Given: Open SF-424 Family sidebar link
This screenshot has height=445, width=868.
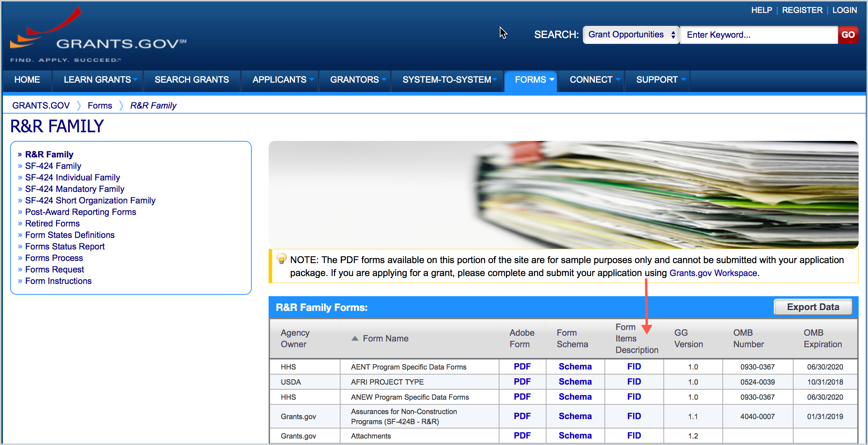Looking at the screenshot, I should tap(53, 166).
